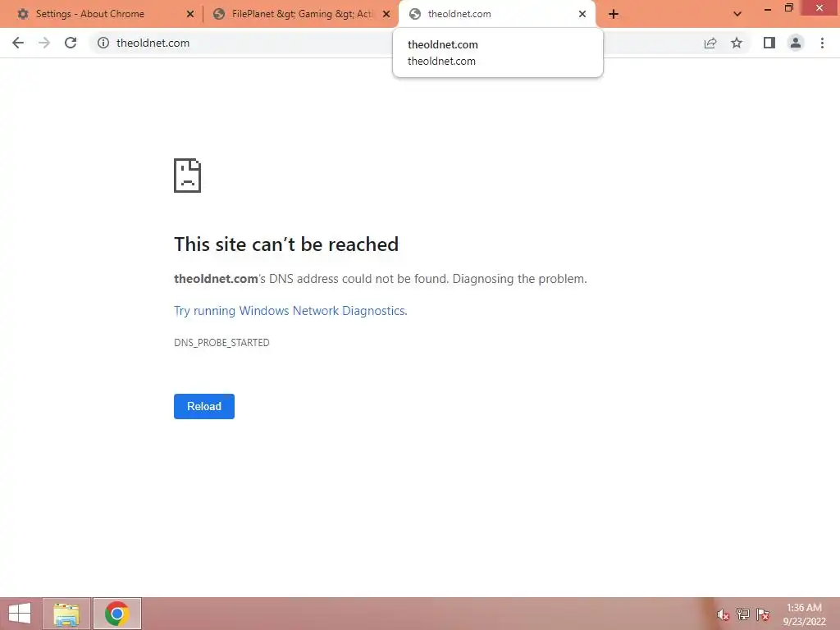The image size is (840, 630).
Task: Open a new tab with plus button
Action: point(614,15)
